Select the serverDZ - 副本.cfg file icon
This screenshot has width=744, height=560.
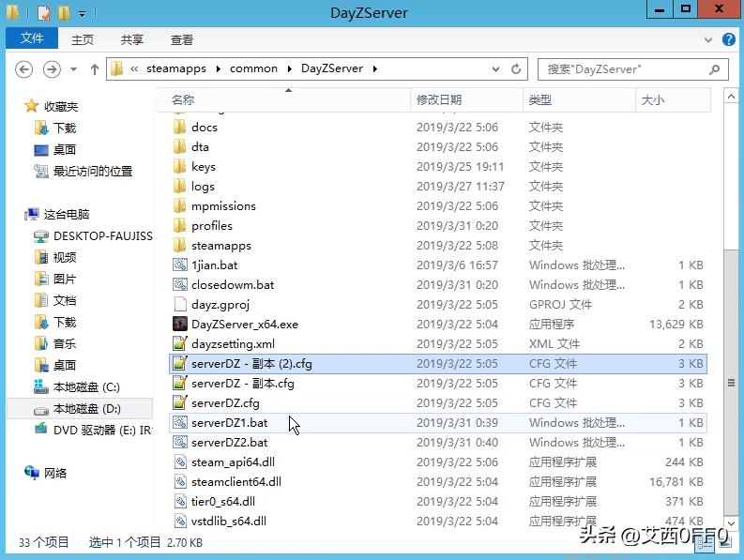(x=180, y=383)
